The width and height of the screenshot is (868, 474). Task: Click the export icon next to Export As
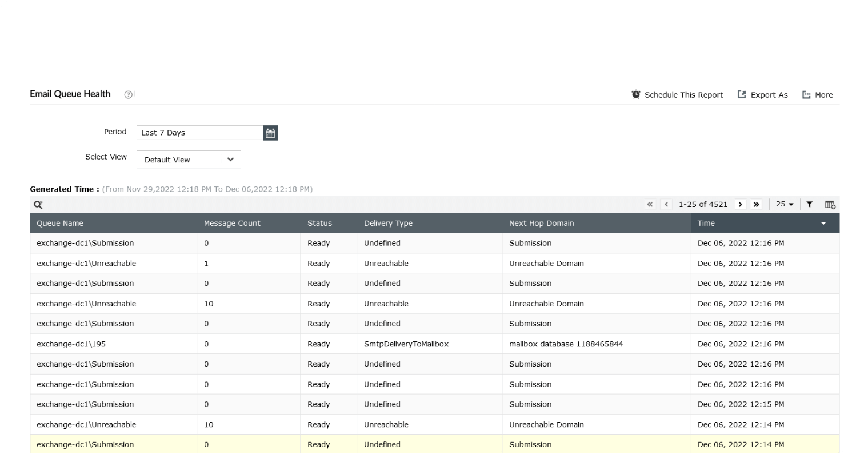pyautogui.click(x=741, y=94)
